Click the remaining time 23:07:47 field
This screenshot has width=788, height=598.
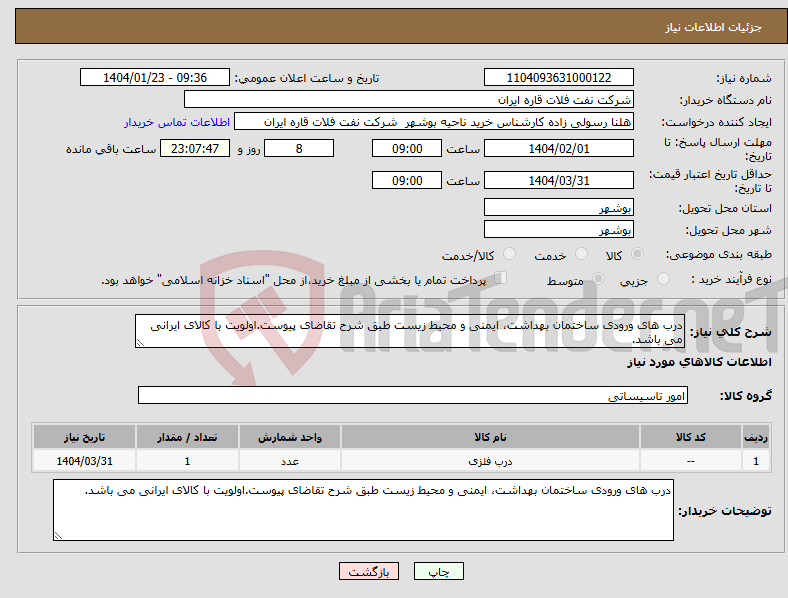(194, 148)
